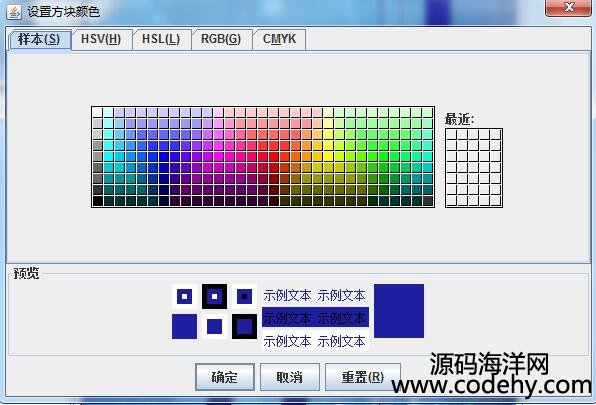Click the 取消 cancel button
596x405 pixels.
[x=290, y=377]
